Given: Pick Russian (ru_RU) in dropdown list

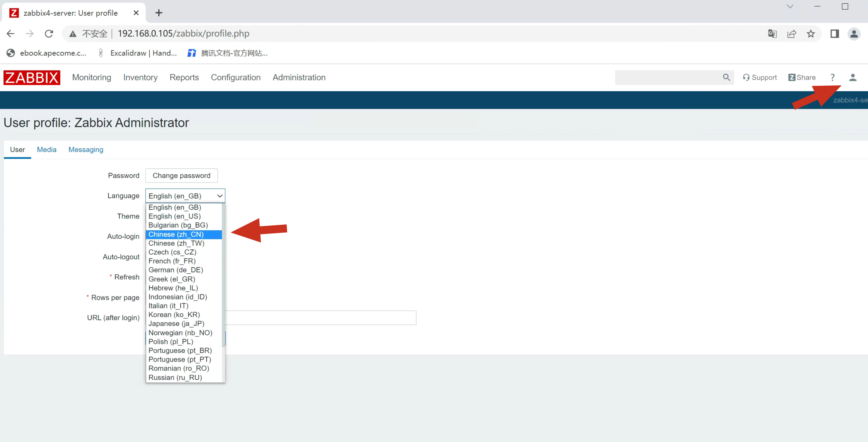Looking at the screenshot, I should pyautogui.click(x=175, y=378).
